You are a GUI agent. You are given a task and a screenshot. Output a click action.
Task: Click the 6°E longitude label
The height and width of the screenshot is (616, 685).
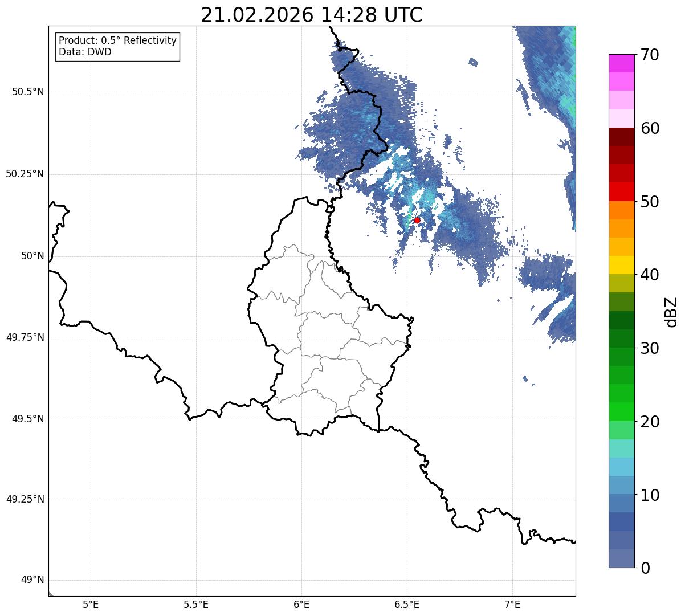pyautogui.click(x=301, y=605)
